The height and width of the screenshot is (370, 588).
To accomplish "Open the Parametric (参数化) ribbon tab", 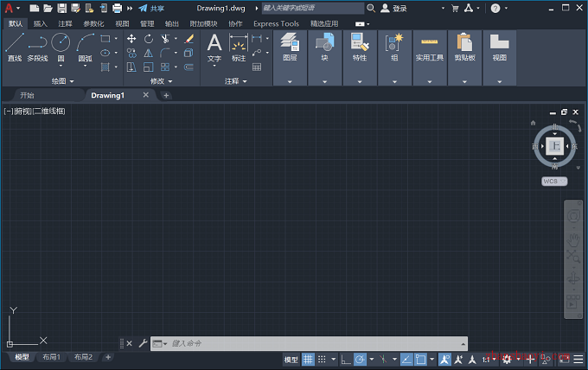I will click(93, 23).
